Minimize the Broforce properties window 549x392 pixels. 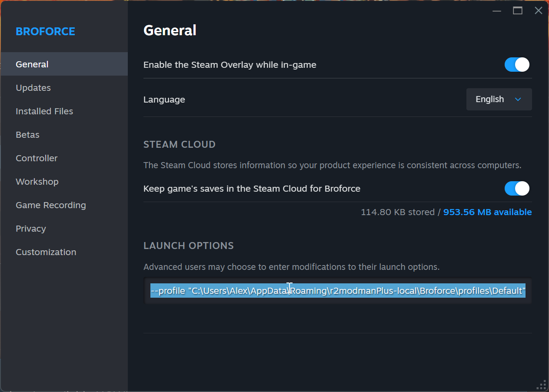[497, 11]
